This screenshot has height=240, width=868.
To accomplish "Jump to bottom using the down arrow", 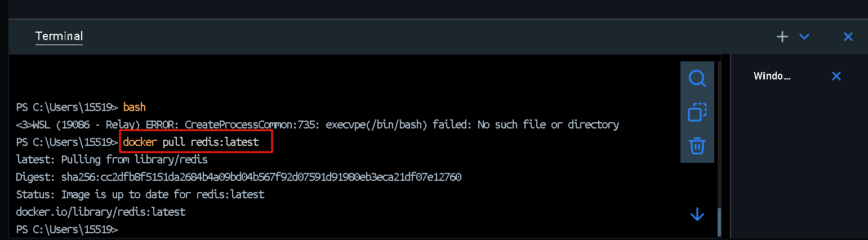I will click(697, 215).
